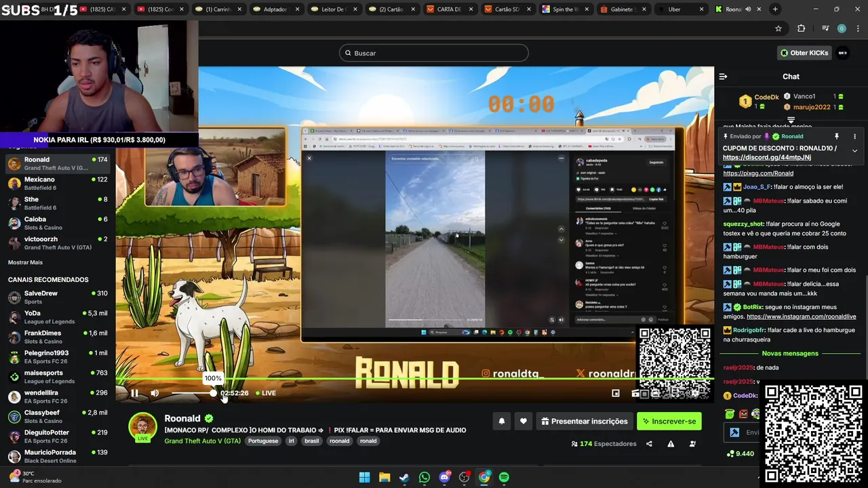Open Mexicano channel in sidebar
Viewport: 868px width, 488px height.
[x=58, y=183]
